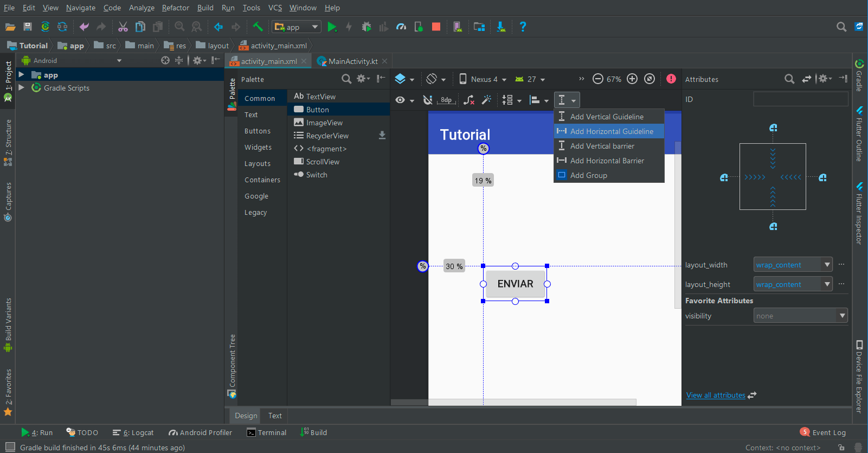The image size is (868, 453).
Task: Click the View all attributes link
Action: (716, 395)
